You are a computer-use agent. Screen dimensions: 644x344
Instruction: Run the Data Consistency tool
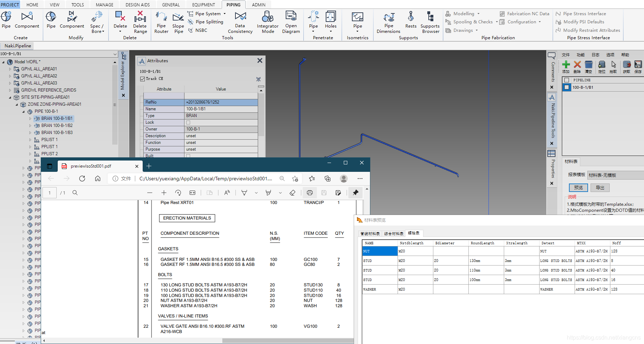(240, 22)
